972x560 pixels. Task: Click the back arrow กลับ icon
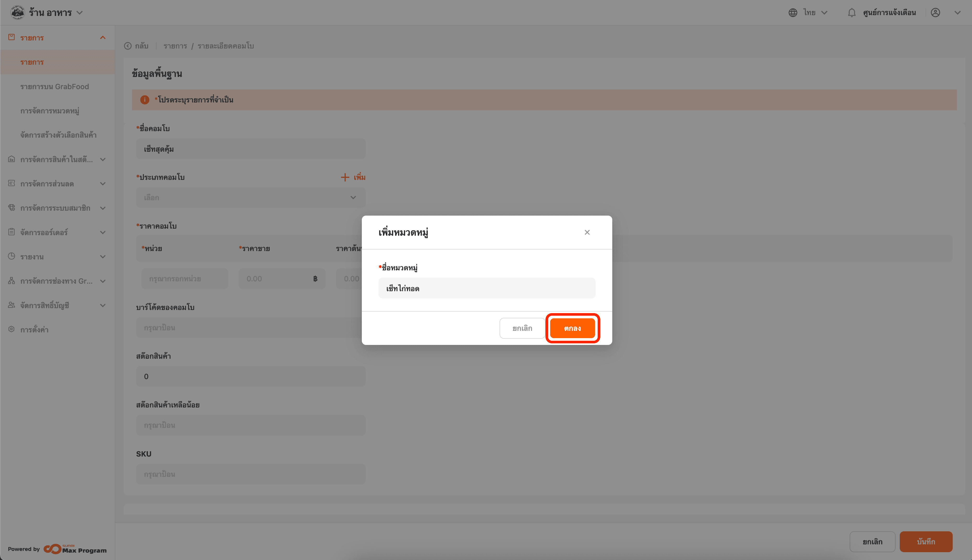tap(128, 46)
